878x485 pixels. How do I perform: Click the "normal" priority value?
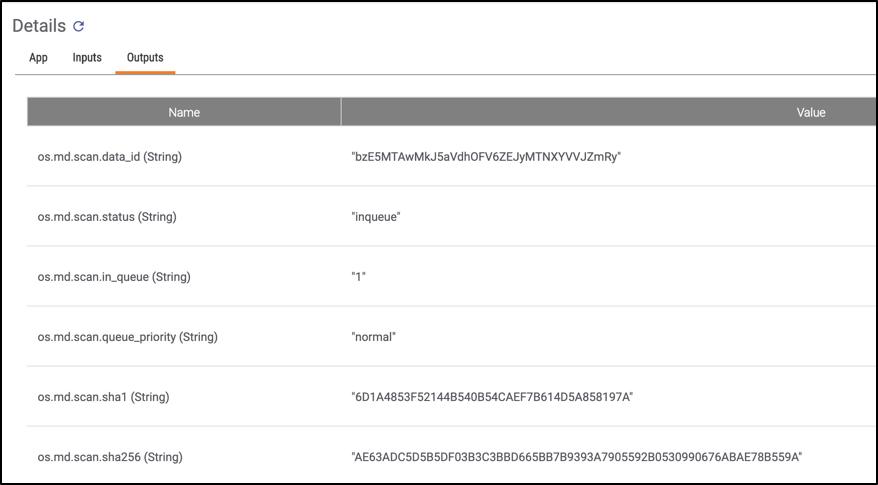tap(373, 337)
